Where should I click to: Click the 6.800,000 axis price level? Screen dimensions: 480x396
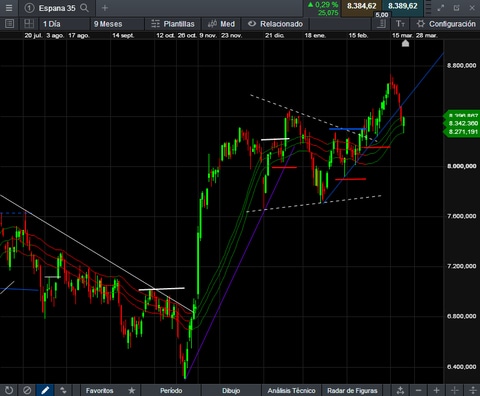click(462, 316)
